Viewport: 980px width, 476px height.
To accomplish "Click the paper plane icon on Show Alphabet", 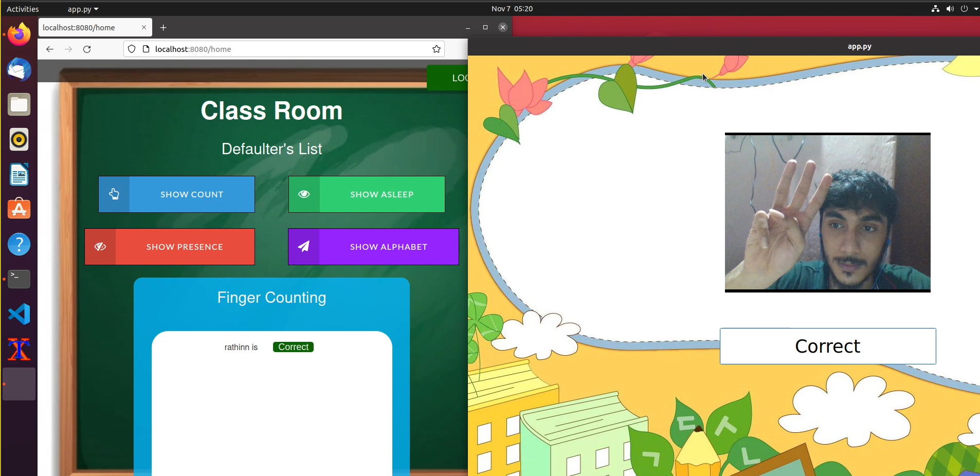I will (x=304, y=247).
